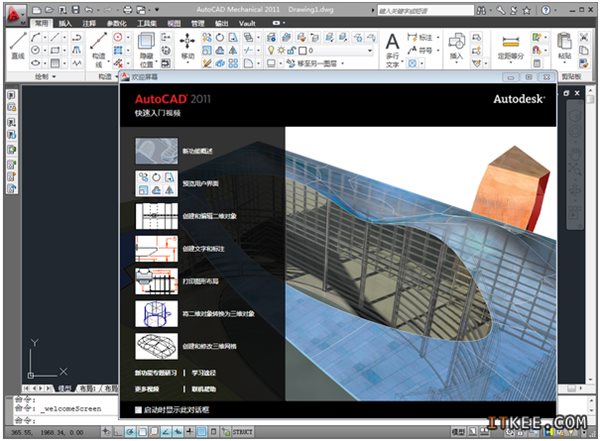This screenshot has width=600, height=441.
Task: Switch to the 参数化 ribbon tab
Action: click(116, 23)
